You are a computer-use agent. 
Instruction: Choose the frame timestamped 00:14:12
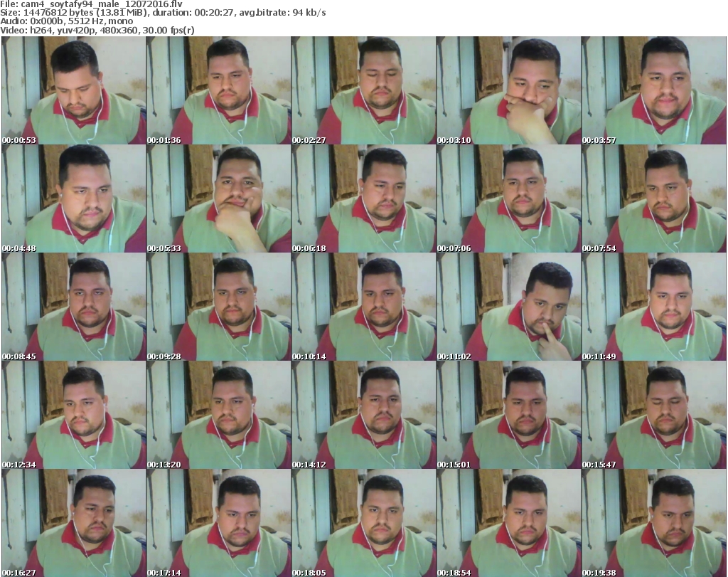click(363, 415)
